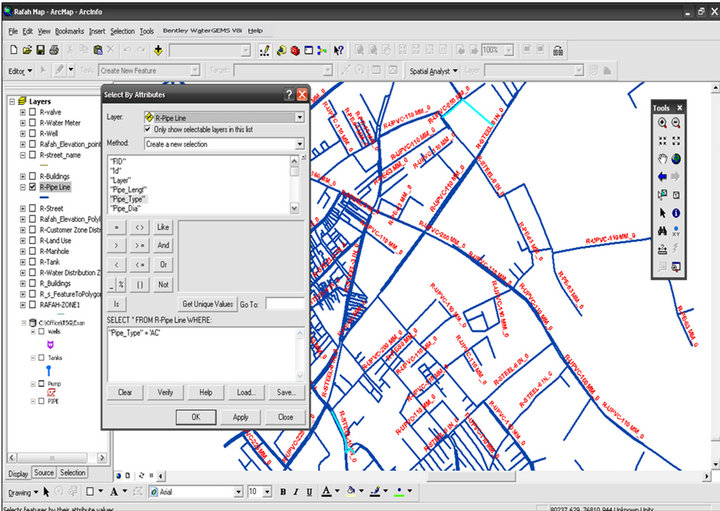Click the Apply button in dialog

tap(240, 417)
